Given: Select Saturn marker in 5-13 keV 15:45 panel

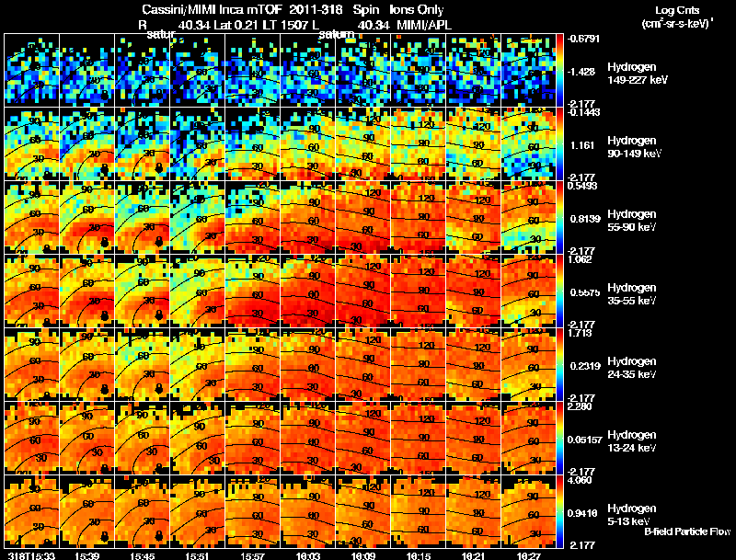Looking at the screenshot, I should tap(158, 535).
